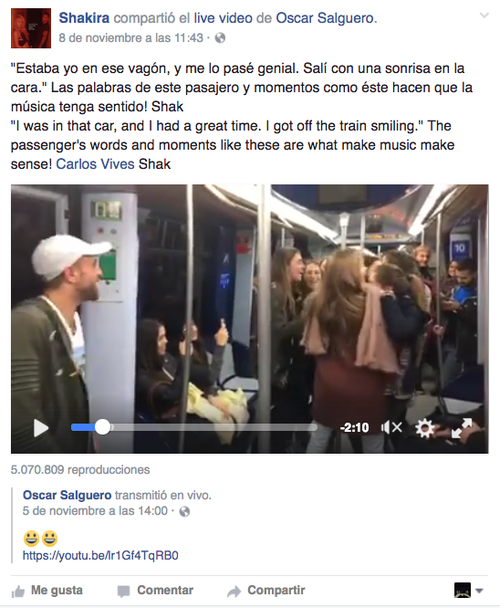Open the Carlos Vives tagged page
500x608 pixels.
pyautogui.click(x=95, y=164)
